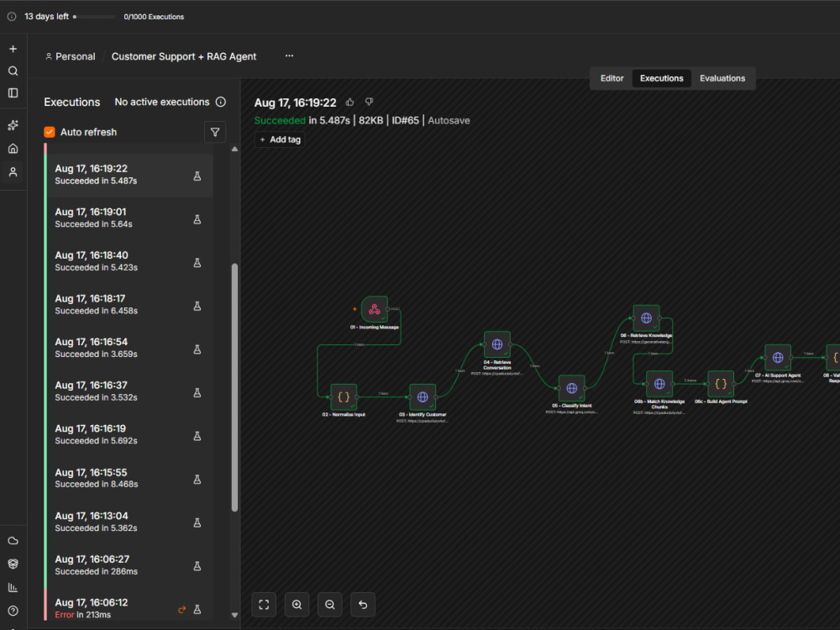840x630 pixels.
Task: Open the insights bar chart icon
Action: point(13,587)
